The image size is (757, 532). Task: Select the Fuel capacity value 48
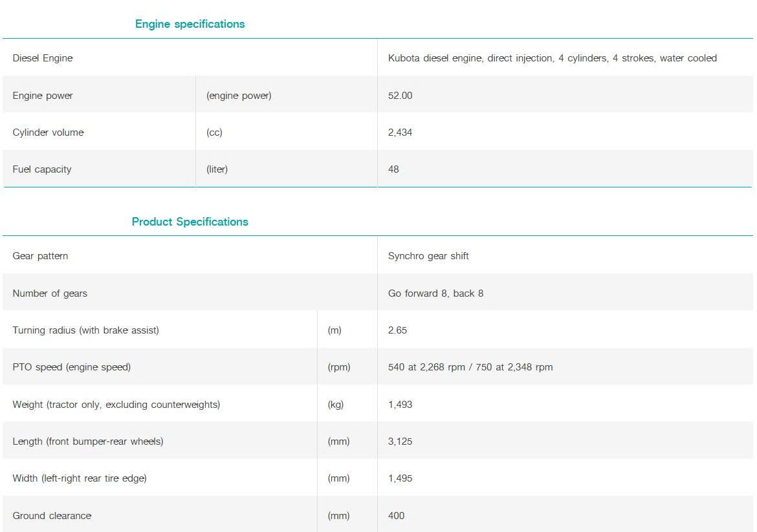pos(393,169)
